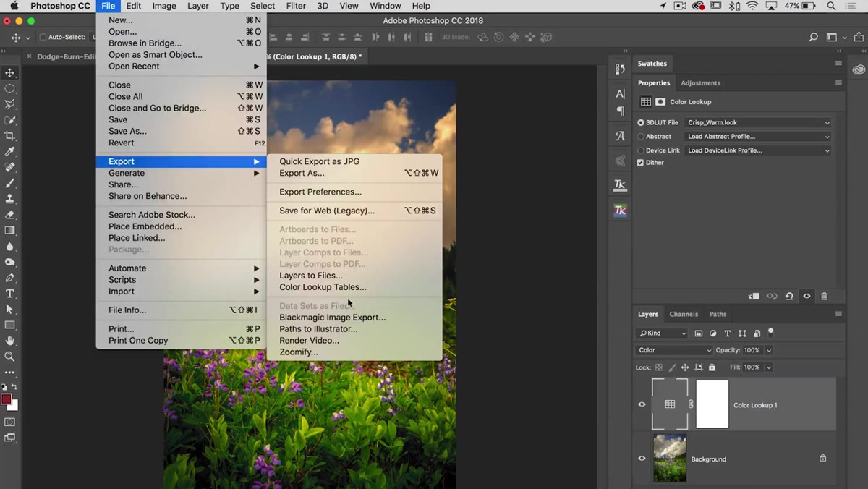Switch to the Channels tab
This screenshot has height=489, width=868.
click(x=684, y=314)
